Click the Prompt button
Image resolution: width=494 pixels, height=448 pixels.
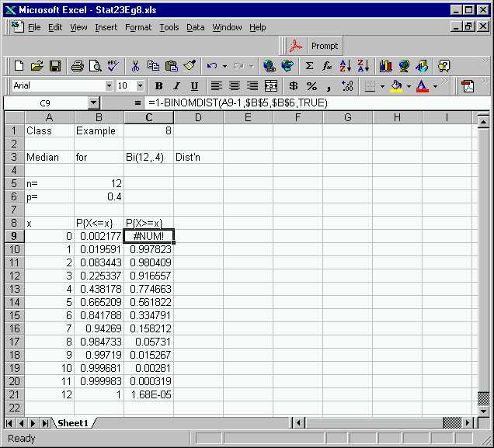coord(315,46)
